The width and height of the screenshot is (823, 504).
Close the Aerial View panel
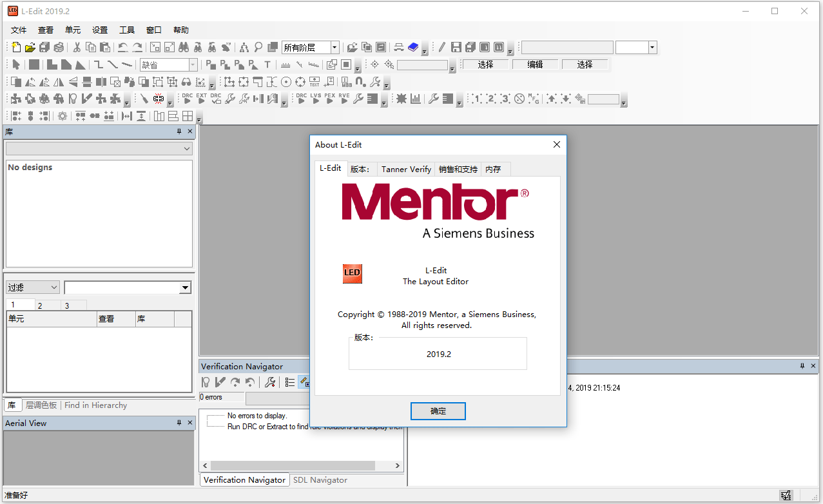(190, 423)
